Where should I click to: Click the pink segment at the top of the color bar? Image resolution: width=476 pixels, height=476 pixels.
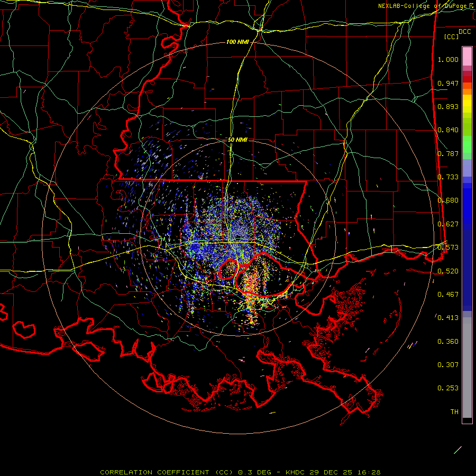[x=467, y=56]
